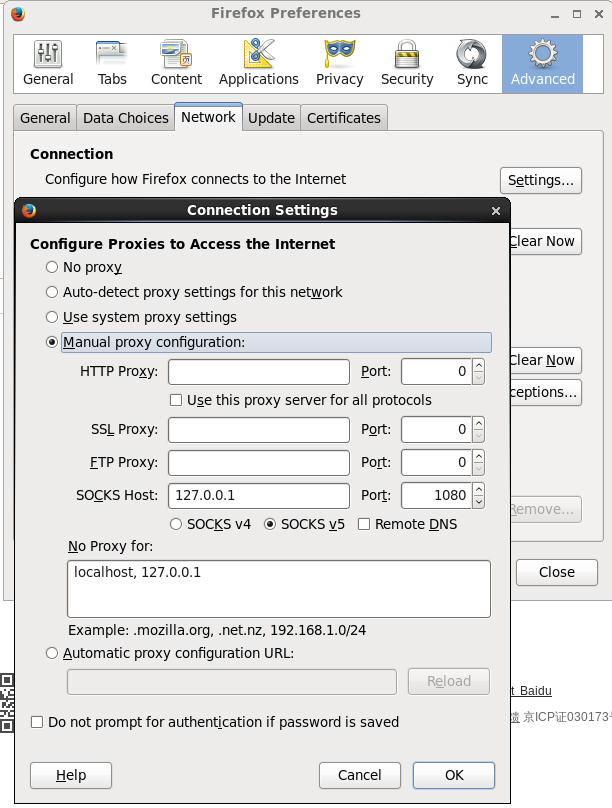This screenshot has height=808, width=612.
Task: Select Manual proxy configuration radio button
Action: 52,342
